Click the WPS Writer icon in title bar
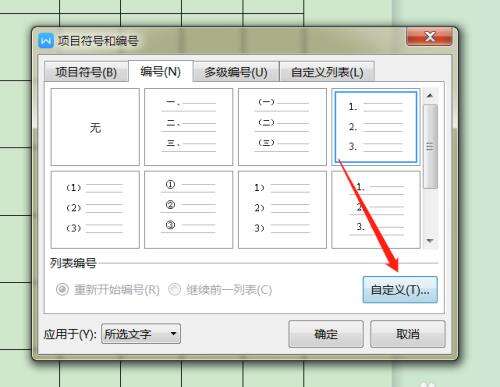The image size is (500, 387). pyautogui.click(x=46, y=41)
